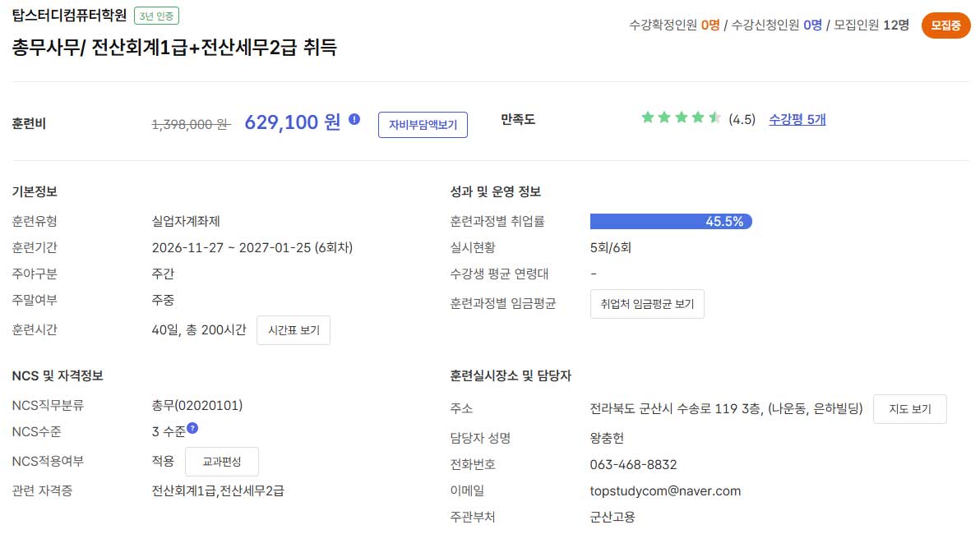This screenshot has height=534, width=980.
Task: Click the 기본정보 section heading
Action: click(35, 191)
